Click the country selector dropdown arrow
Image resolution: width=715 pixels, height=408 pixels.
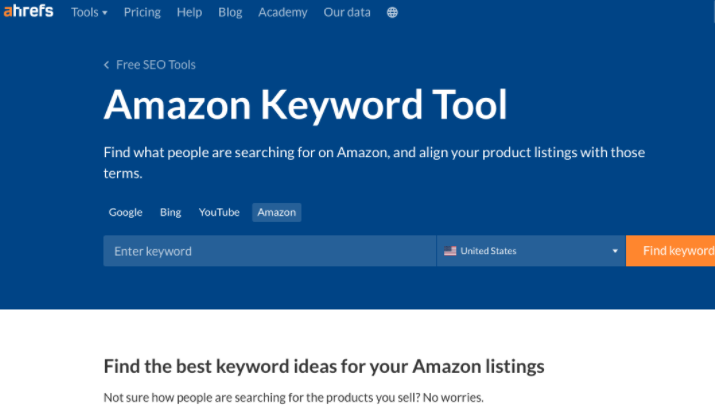click(x=615, y=251)
